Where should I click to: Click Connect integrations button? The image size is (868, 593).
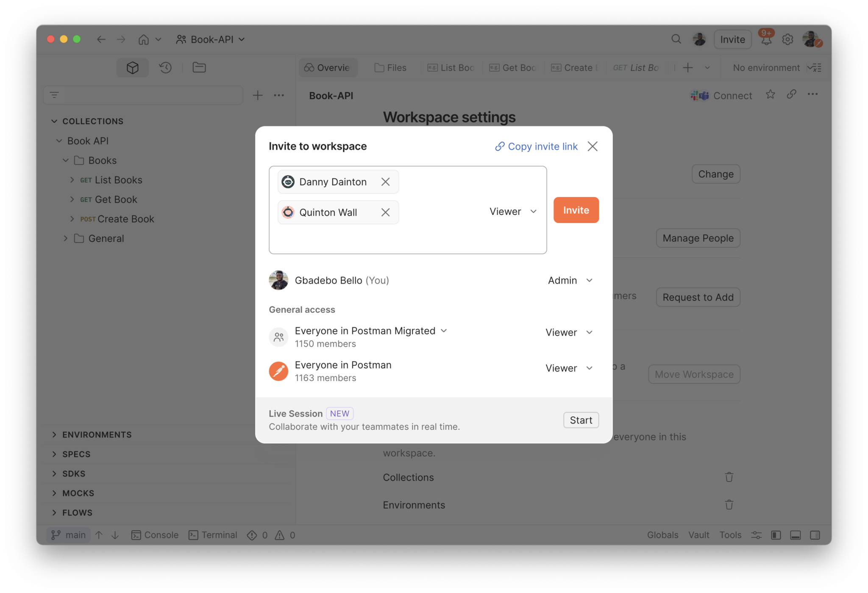(721, 96)
